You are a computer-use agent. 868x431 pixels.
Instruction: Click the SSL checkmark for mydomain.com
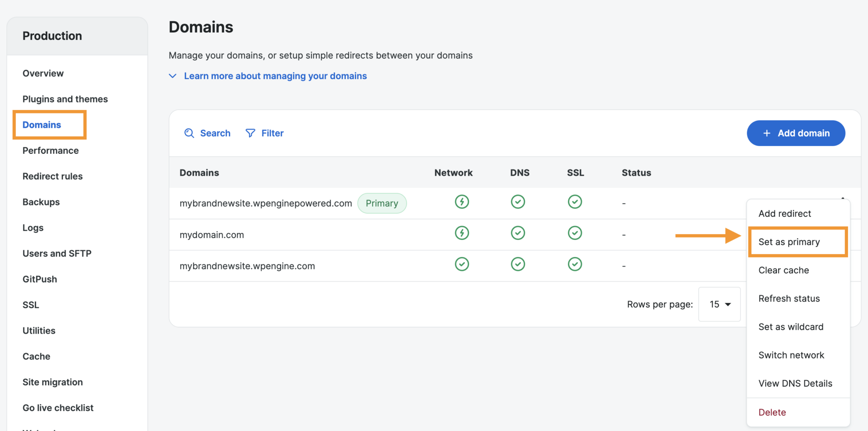(575, 232)
